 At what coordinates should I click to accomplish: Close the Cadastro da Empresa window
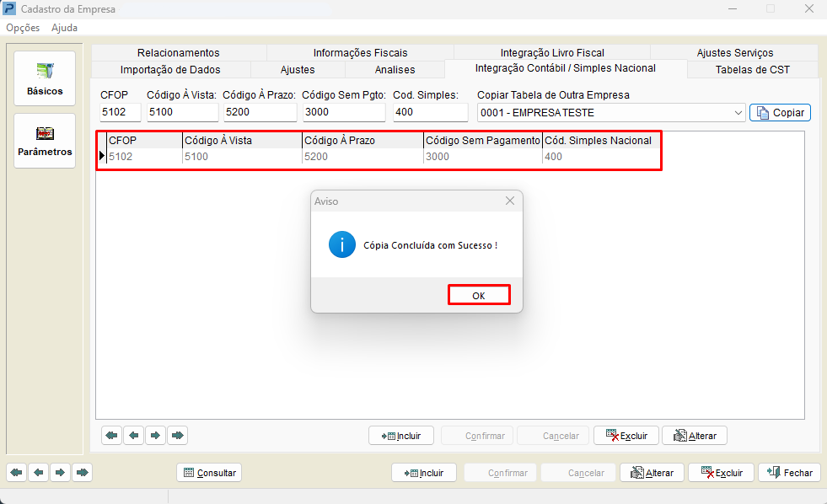(x=809, y=9)
